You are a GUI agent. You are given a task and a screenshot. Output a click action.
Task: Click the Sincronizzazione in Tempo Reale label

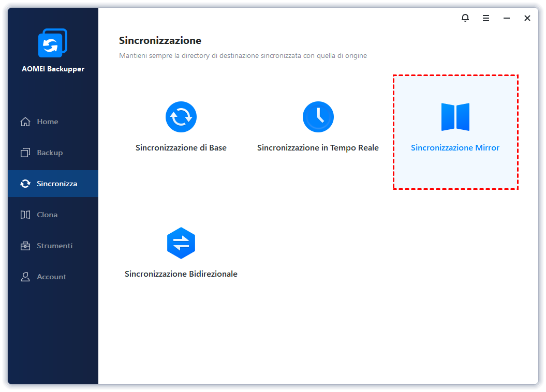[x=318, y=148]
